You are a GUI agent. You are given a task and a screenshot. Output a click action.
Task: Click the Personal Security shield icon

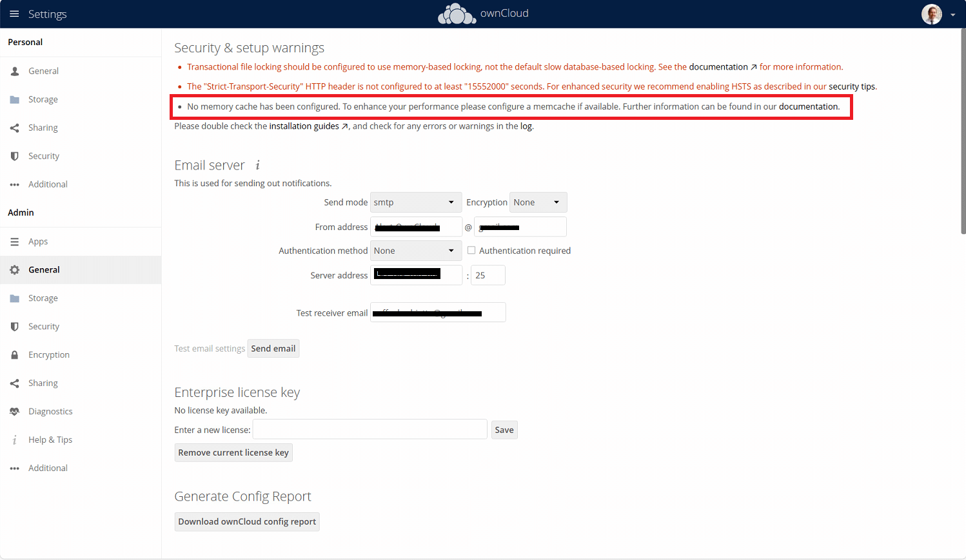15,157
